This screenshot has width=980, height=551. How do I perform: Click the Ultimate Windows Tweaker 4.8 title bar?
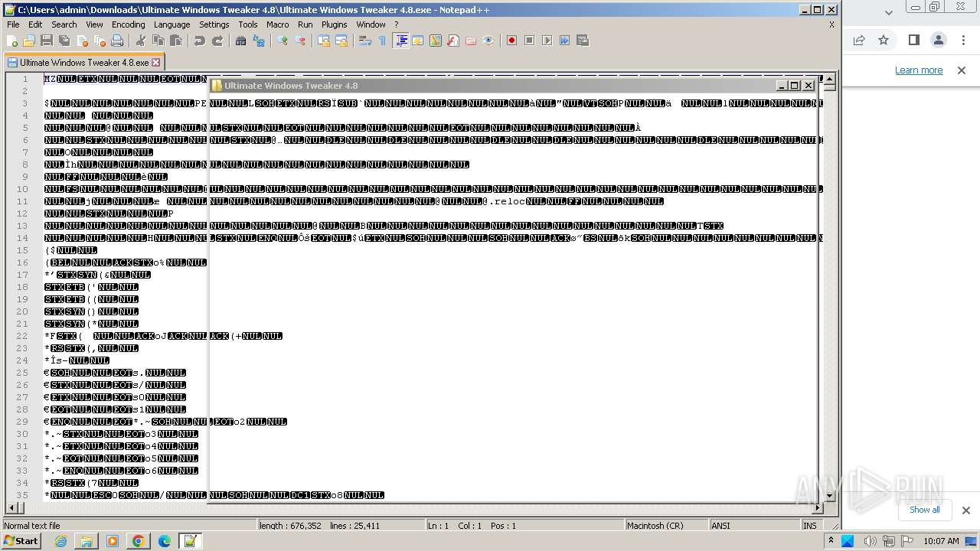(x=514, y=86)
